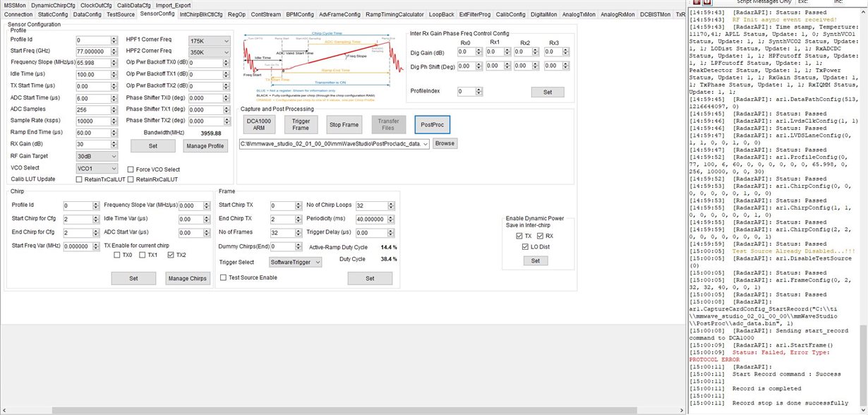Click the Trigger Frame button
Screen dimensions: 868x415
point(301,125)
